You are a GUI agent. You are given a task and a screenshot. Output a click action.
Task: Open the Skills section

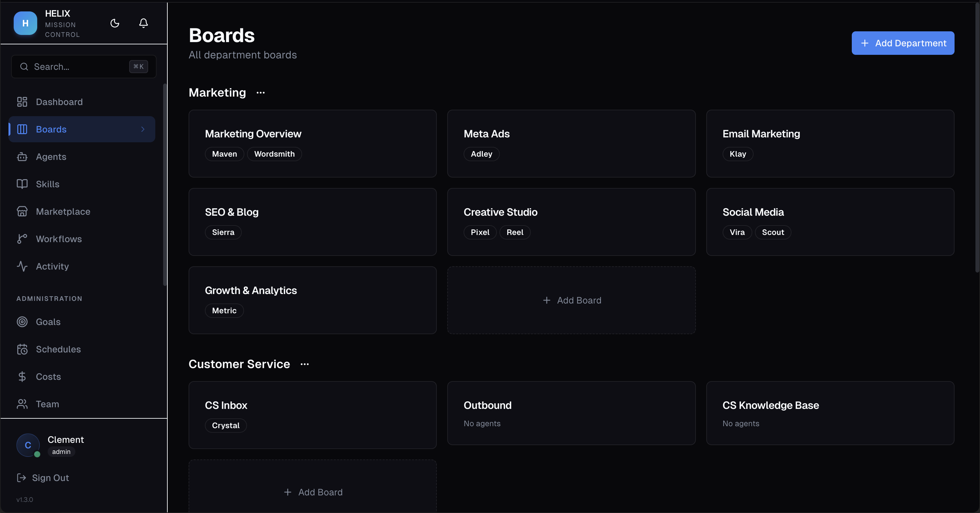pos(48,184)
